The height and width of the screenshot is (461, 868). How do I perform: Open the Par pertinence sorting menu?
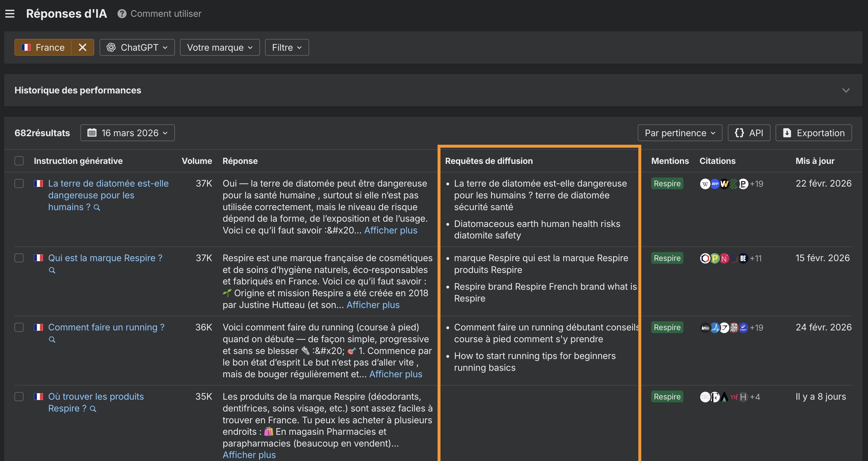680,133
